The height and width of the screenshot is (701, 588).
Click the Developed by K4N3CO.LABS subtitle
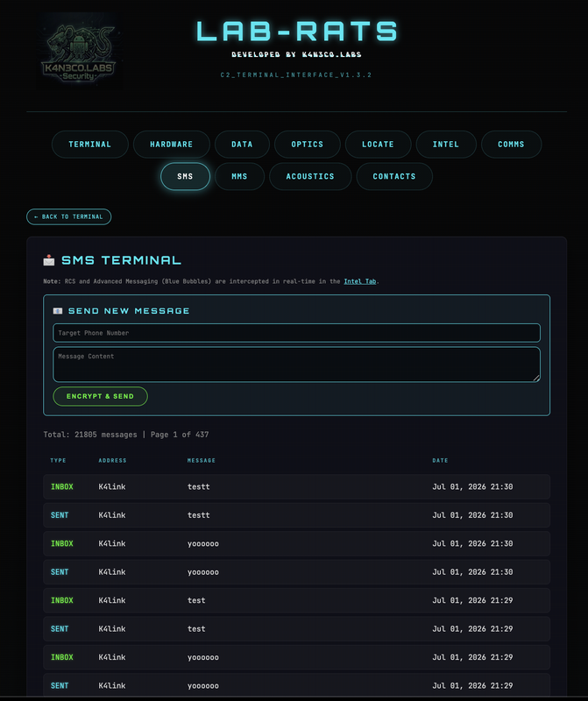[296, 54]
